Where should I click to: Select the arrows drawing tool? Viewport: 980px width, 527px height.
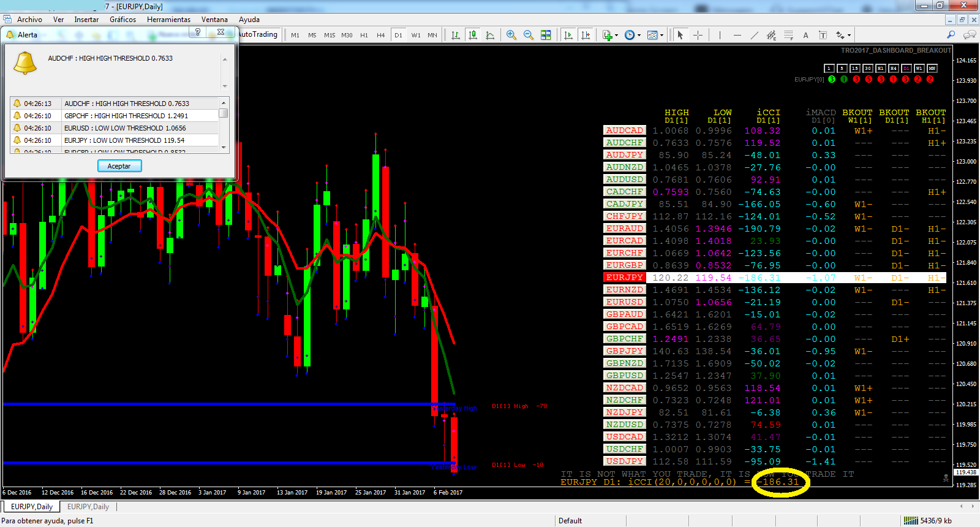(x=840, y=35)
